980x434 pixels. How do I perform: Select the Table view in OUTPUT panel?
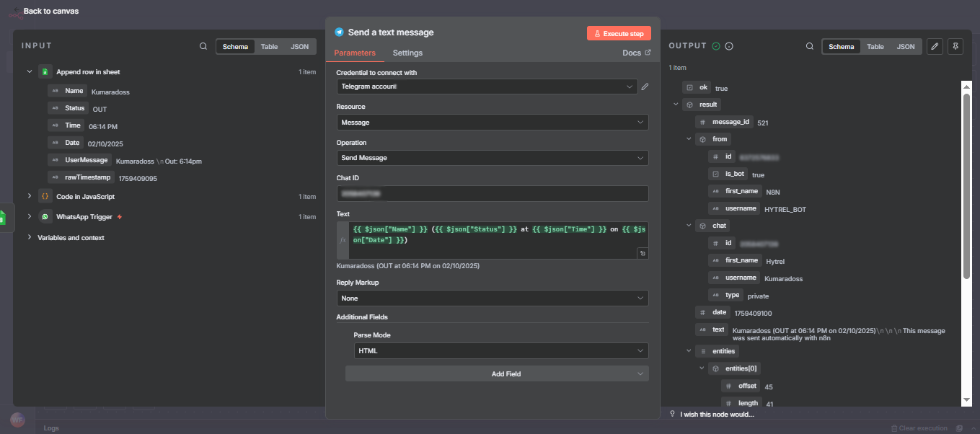[875, 46]
